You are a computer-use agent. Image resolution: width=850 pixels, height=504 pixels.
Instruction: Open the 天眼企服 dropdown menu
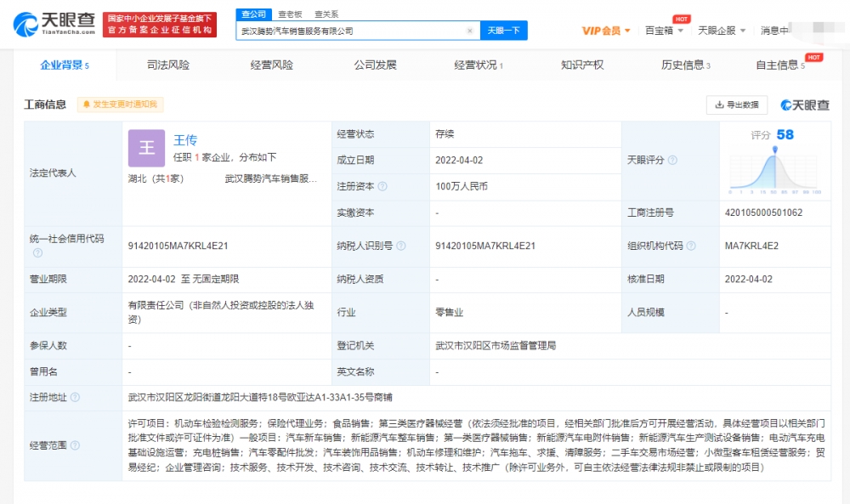[722, 31]
